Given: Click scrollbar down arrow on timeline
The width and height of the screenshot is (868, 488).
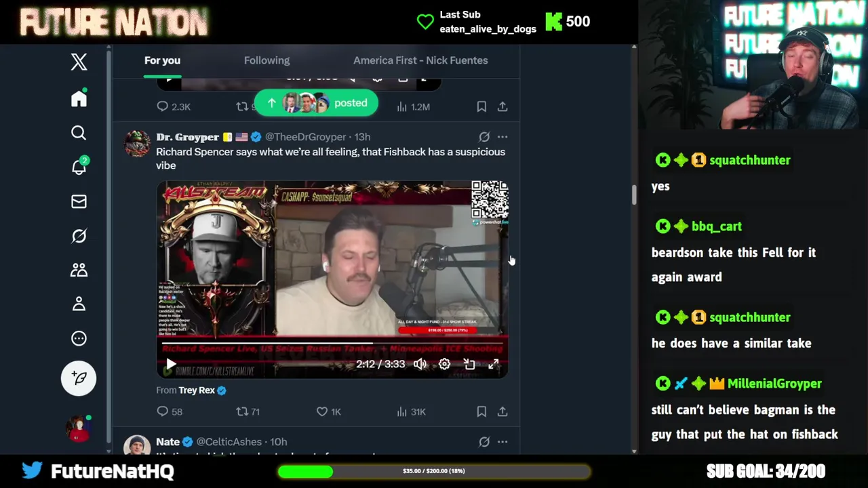Looking at the screenshot, I should [634, 451].
